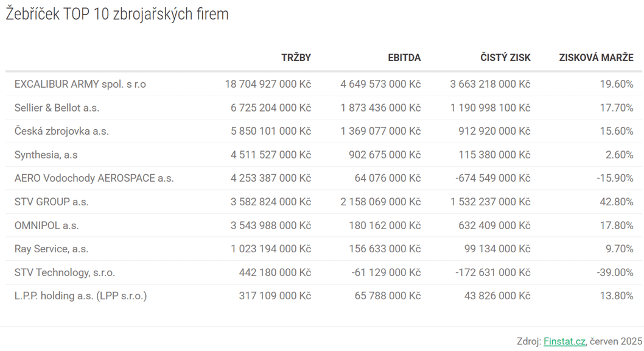The image size is (644, 351).
Task: Click AERO Vodochody net profit -674 549 000 Kč
Action: point(493,179)
